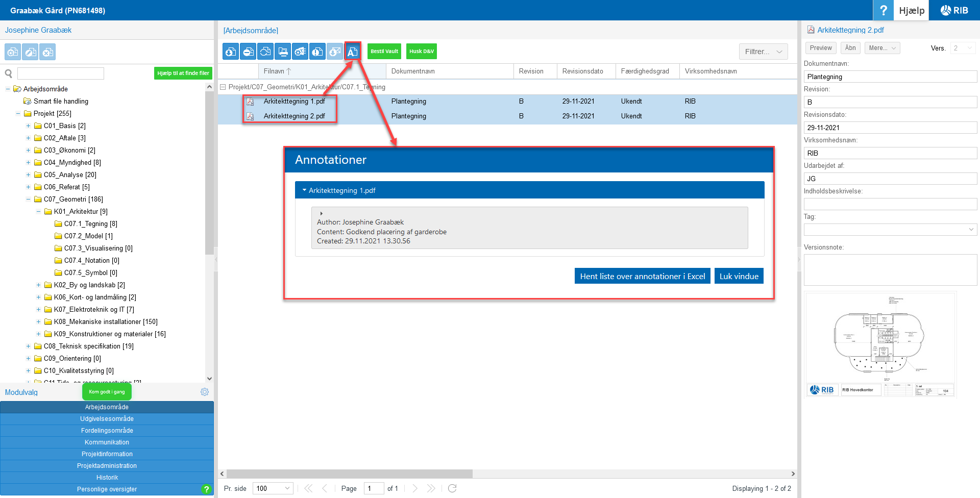Collapse Arkitekttegning 1.pdf annotation section
The image size is (980, 498).
point(305,190)
